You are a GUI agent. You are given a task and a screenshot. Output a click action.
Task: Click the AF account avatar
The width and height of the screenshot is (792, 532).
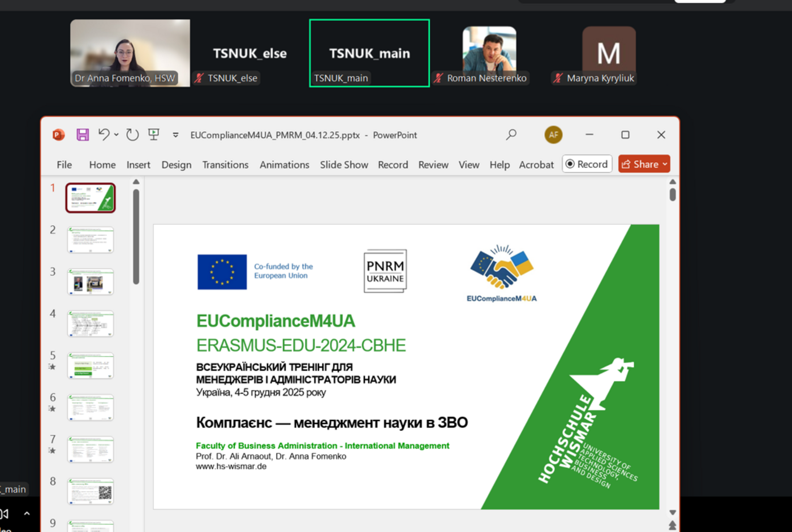(553, 135)
